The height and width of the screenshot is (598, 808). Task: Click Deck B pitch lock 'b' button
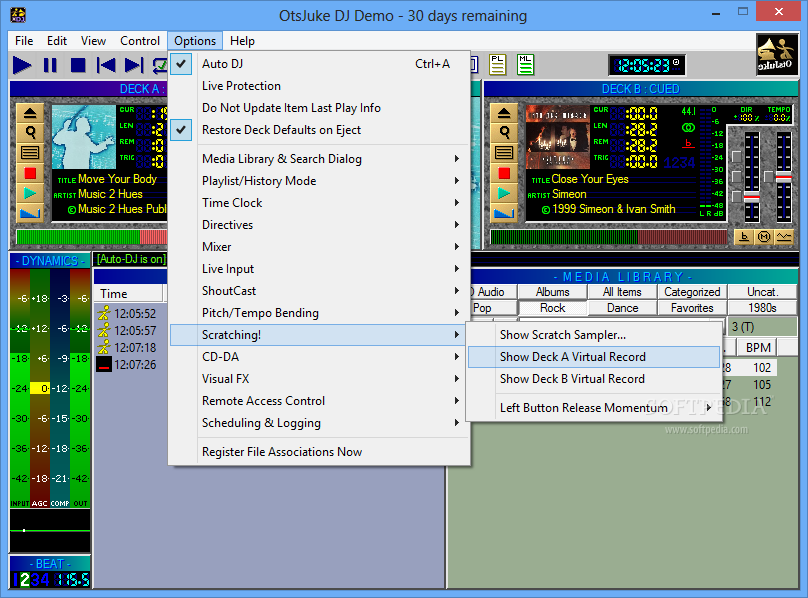tap(744, 237)
